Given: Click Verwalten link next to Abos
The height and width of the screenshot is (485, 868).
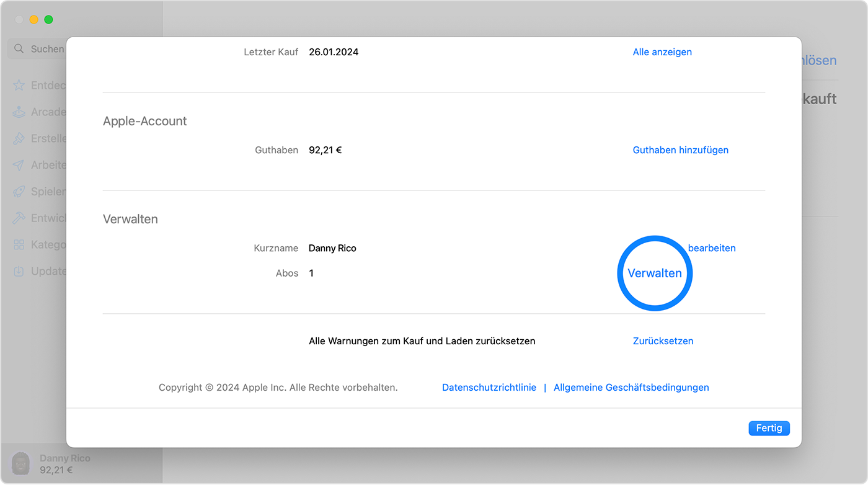Looking at the screenshot, I should [655, 273].
